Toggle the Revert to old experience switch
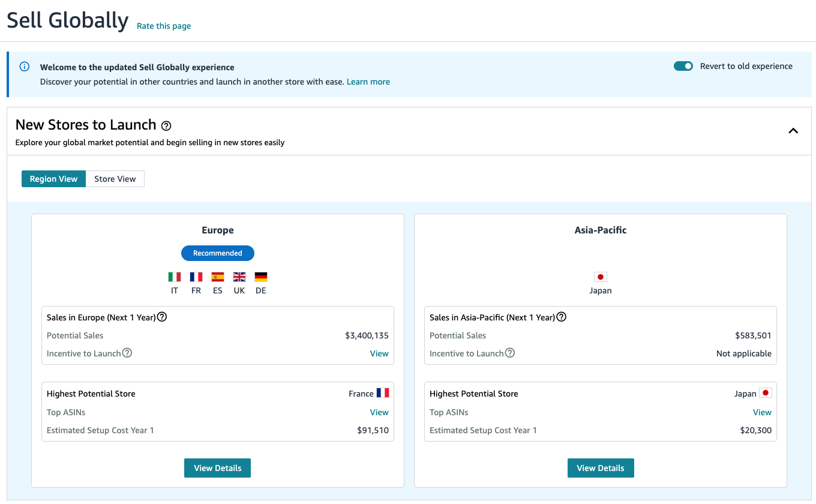The width and height of the screenshot is (816, 504). tap(683, 66)
